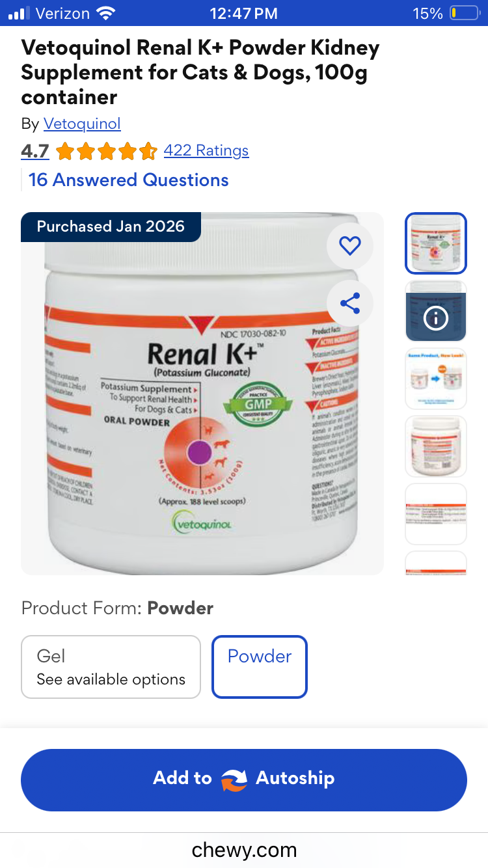Tap the chewy.com address bar
488x868 pixels.
coord(244,850)
